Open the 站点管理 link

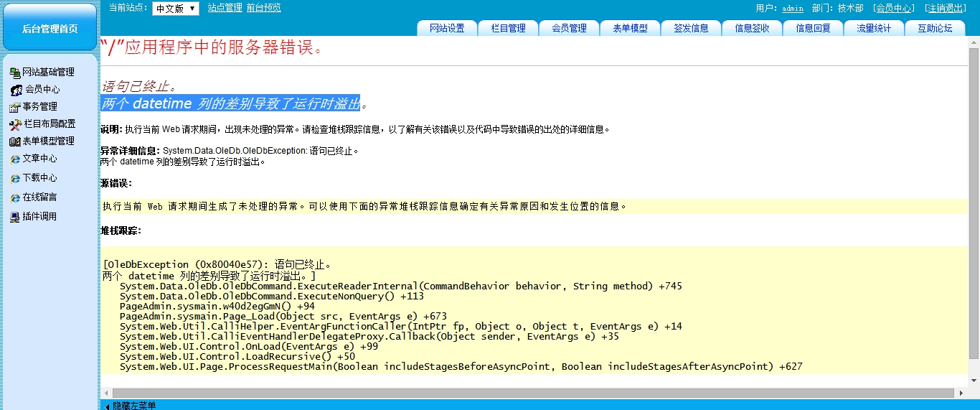(225, 8)
